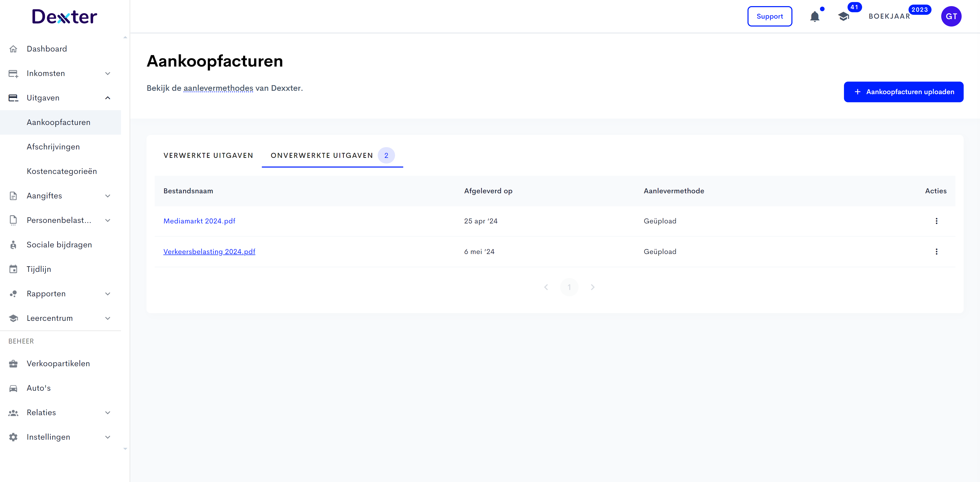Click the Instellingen gear icon
980x482 pixels.
tap(13, 437)
